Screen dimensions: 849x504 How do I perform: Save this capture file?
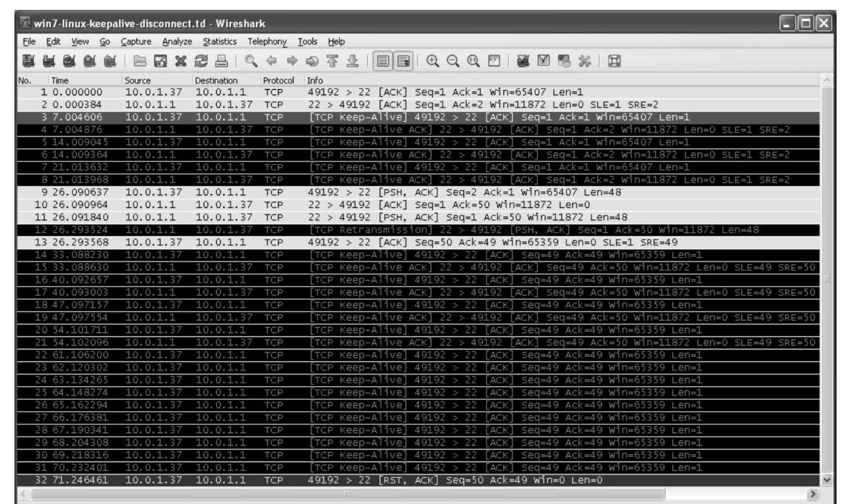160,61
